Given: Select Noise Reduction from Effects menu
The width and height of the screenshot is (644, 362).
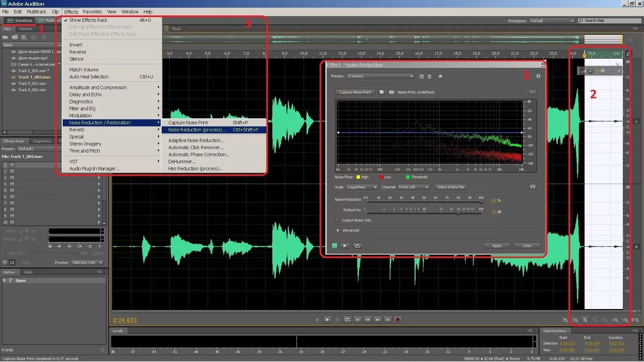Looking at the screenshot, I should click(x=197, y=129).
